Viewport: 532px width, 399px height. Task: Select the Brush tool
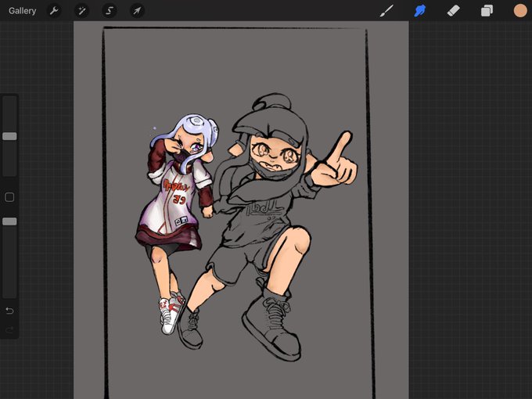[386, 11]
